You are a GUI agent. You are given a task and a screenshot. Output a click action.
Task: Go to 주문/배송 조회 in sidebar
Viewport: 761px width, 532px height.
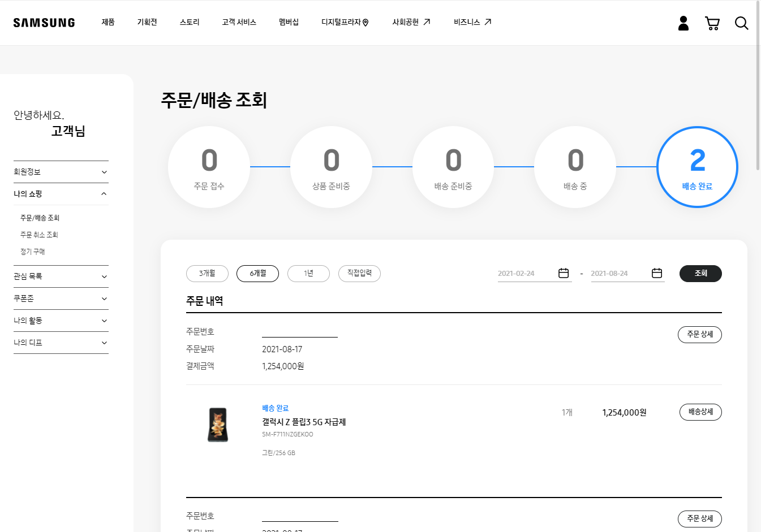click(40, 218)
